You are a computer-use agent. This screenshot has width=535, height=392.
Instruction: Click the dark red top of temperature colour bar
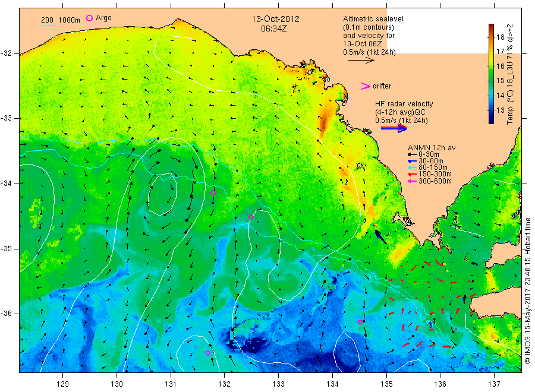click(x=491, y=26)
